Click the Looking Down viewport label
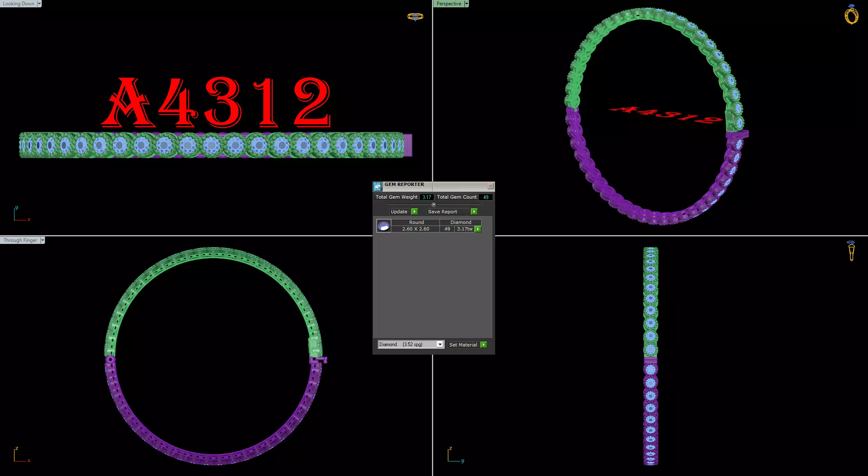 (x=18, y=4)
